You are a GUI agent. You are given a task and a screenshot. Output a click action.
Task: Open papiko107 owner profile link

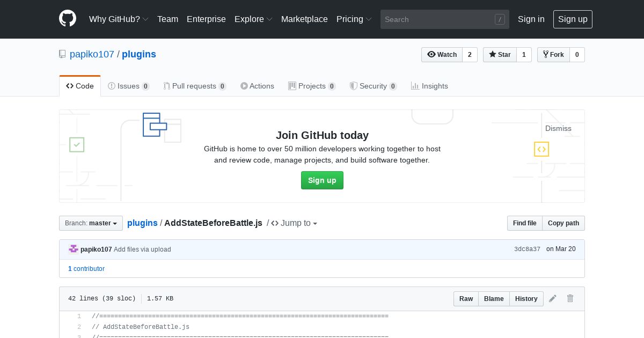tap(92, 54)
